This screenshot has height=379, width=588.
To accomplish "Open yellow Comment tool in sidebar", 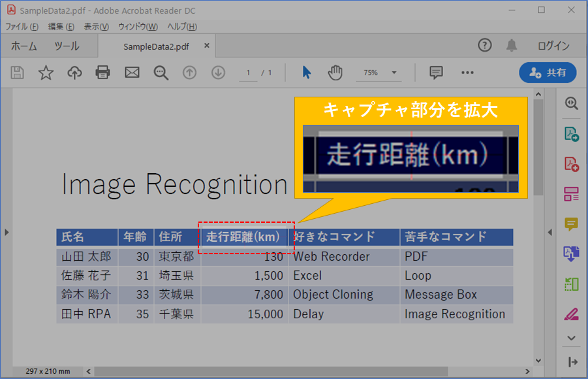I will [x=571, y=224].
